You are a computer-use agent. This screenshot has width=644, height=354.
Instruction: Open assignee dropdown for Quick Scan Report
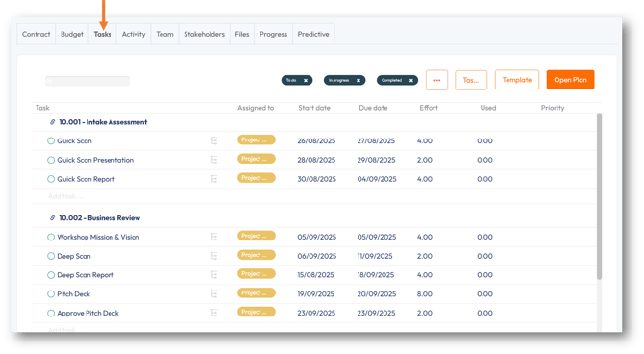[x=257, y=178]
